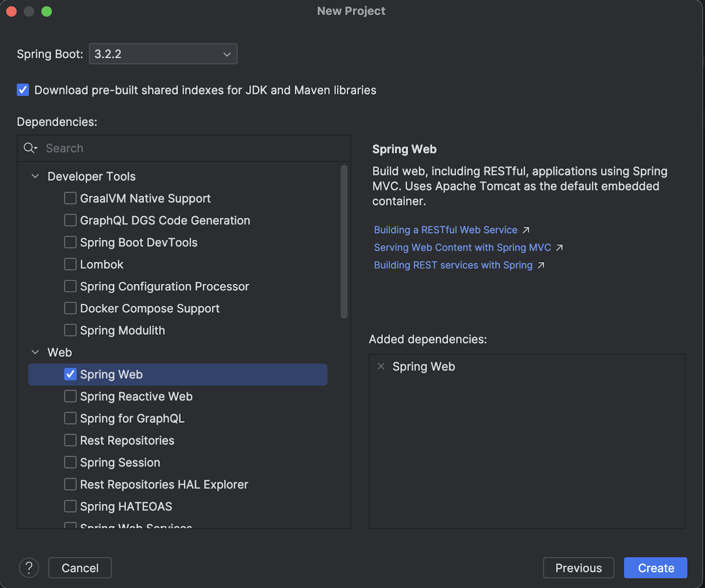Click external arrow beside Serving Web Content link
705x588 pixels.
[559, 248]
